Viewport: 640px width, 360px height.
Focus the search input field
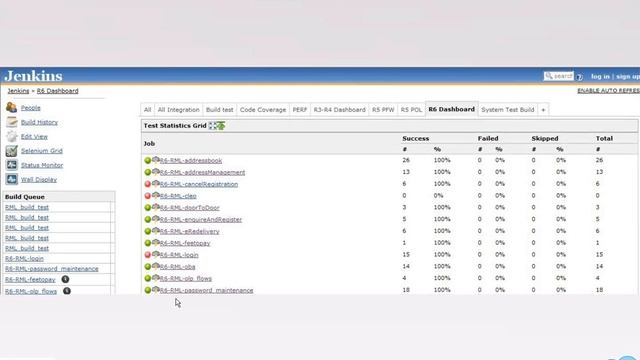(x=558, y=76)
